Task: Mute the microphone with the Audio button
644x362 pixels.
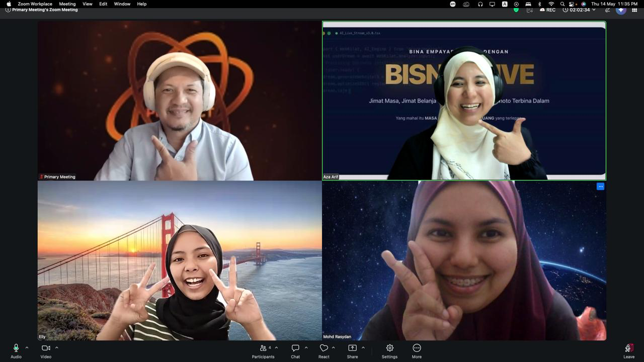Action: coord(16,351)
